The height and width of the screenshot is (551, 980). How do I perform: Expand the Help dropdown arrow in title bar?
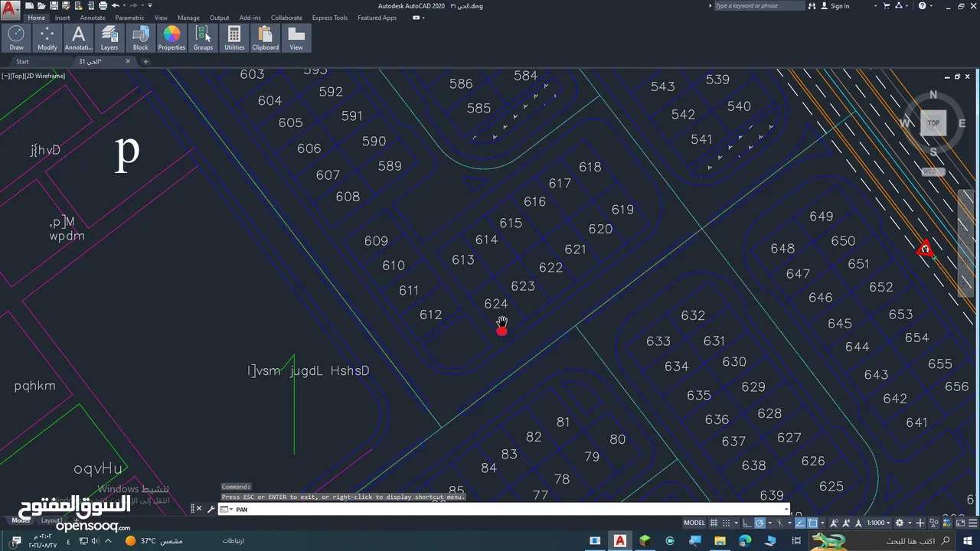(931, 5)
